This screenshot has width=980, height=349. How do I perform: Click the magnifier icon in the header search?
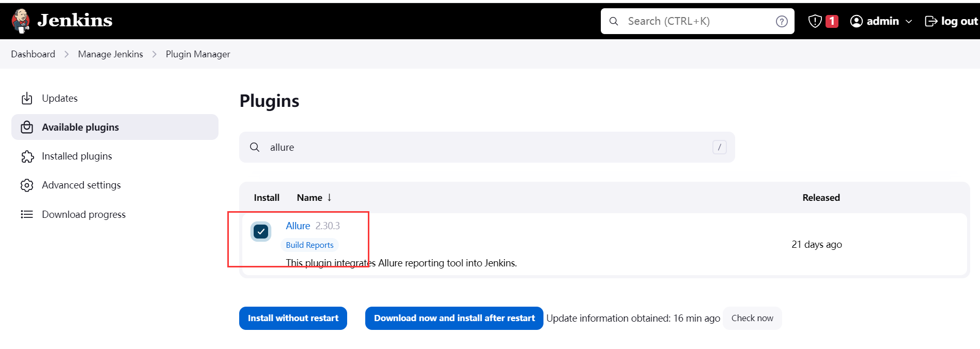point(614,21)
